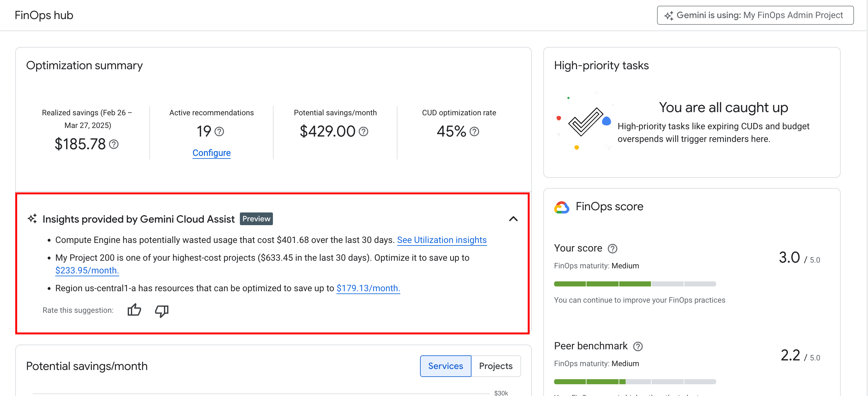Click the Gemini sparkle icon beside Insights heading
Viewport: 868px width, 396px height.
coord(32,218)
